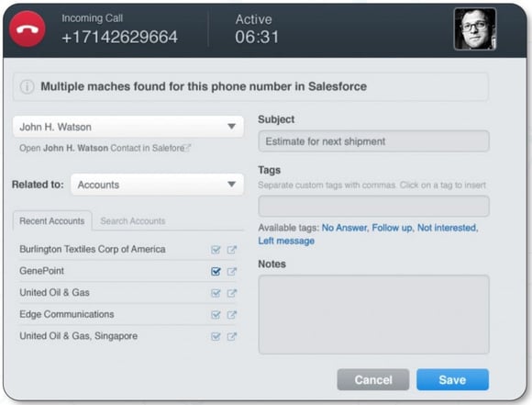Click the caller profile photo thumbnail
This screenshot has height=405, width=532.
(x=475, y=29)
